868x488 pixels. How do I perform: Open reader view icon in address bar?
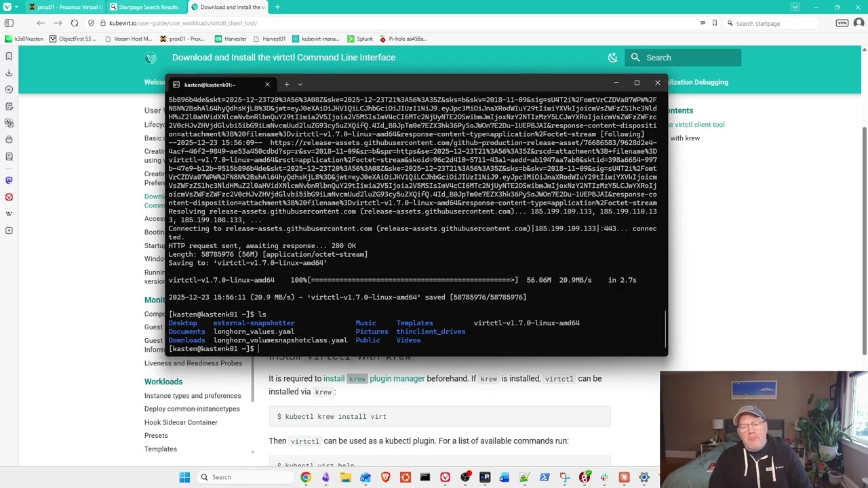point(703,23)
